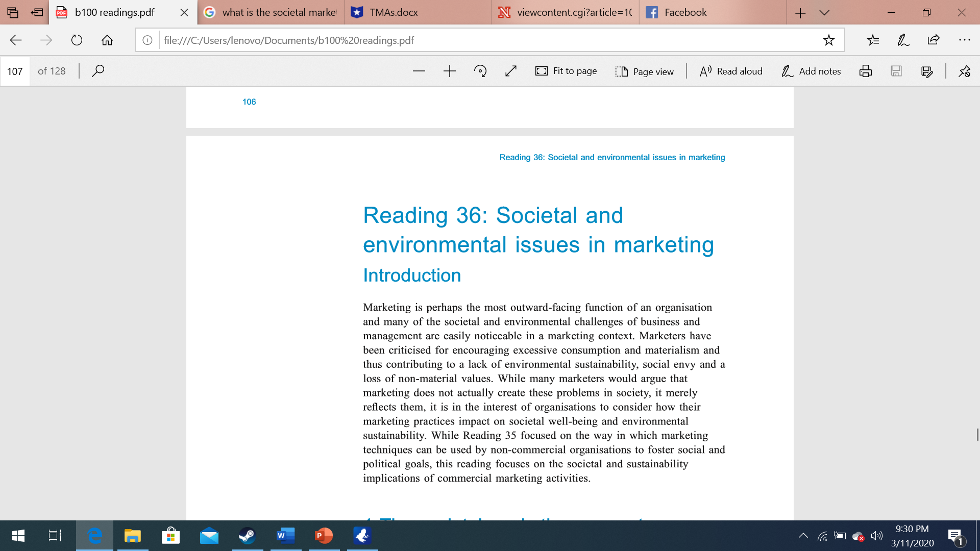
Task: Print the PDF document
Action: (x=866, y=71)
